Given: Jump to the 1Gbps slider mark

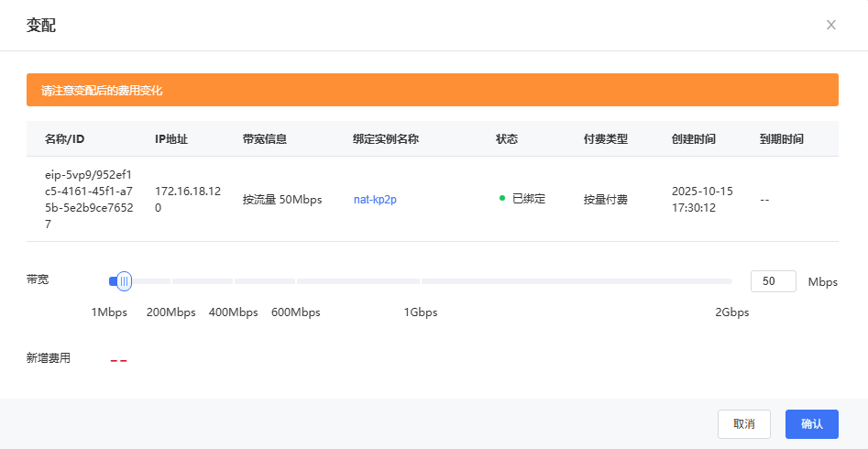Looking at the screenshot, I should coord(421,312).
